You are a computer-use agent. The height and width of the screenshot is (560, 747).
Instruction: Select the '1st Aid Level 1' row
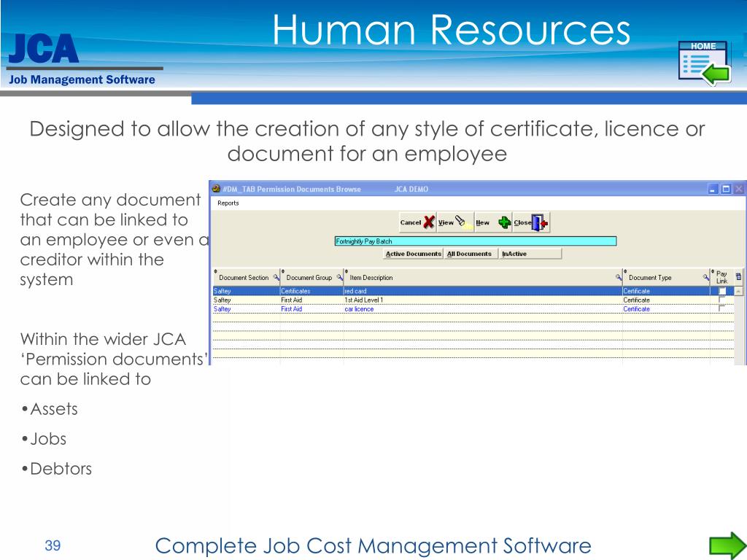(x=473, y=300)
